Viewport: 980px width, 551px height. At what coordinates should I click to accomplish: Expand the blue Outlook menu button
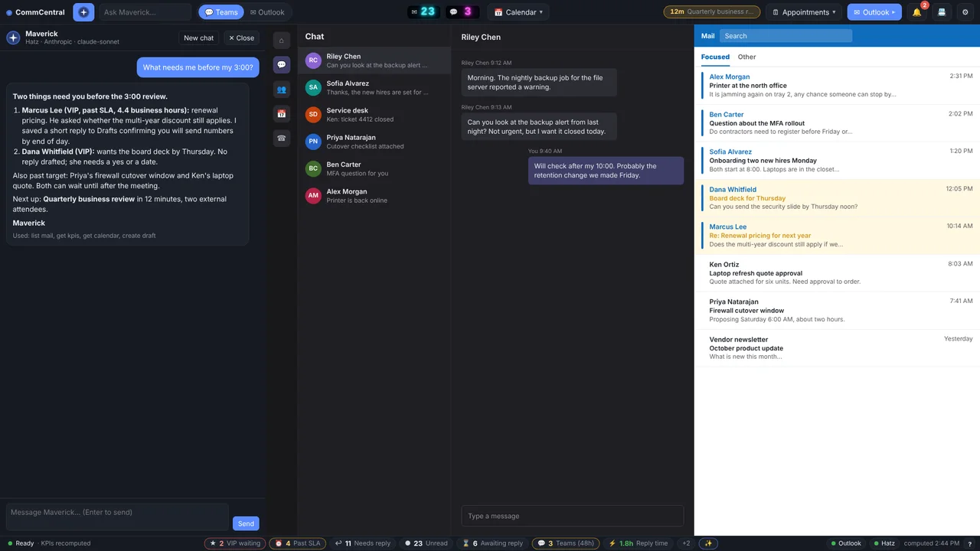874,12
